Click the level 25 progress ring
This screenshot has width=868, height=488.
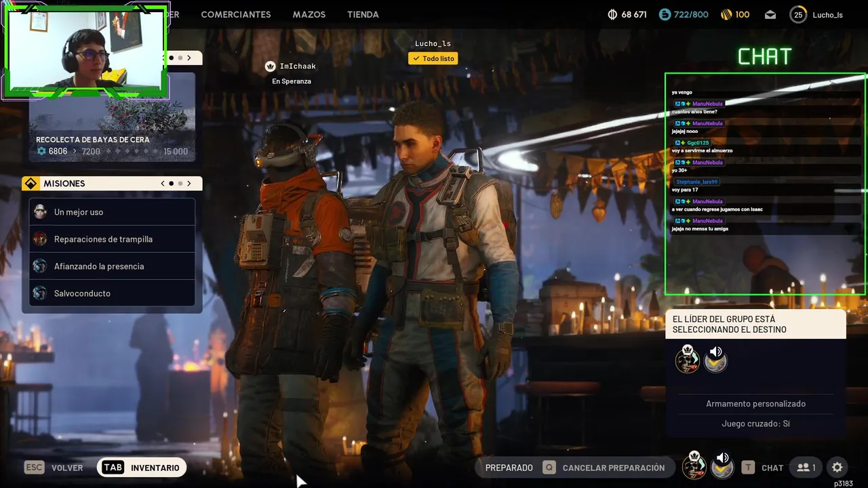798,14
